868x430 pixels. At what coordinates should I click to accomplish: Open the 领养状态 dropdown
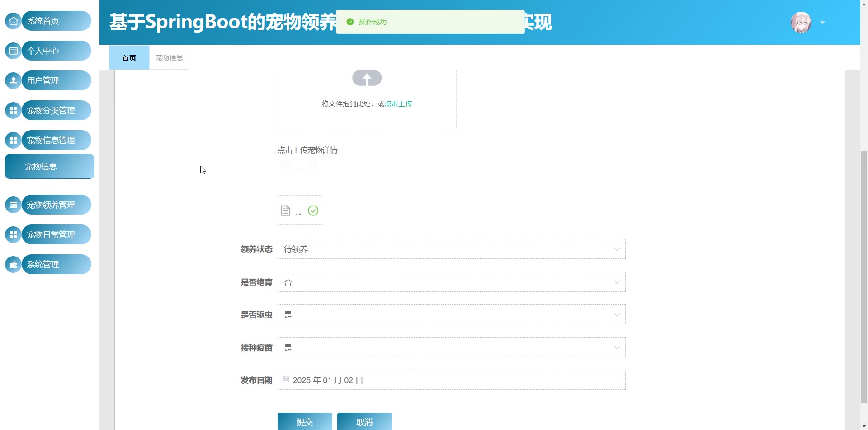coord(451,249)
